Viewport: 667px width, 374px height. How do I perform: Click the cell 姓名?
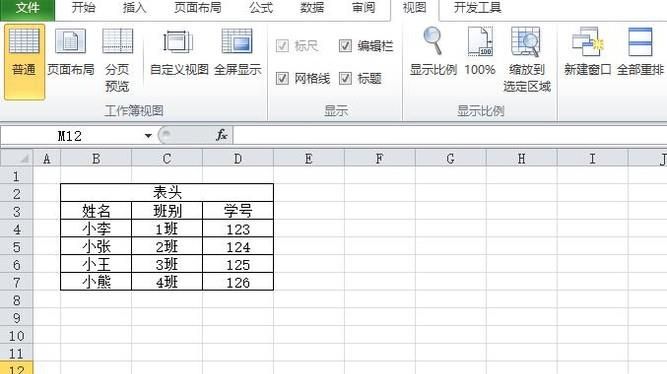pyautogui.click(x=96, y=211)
